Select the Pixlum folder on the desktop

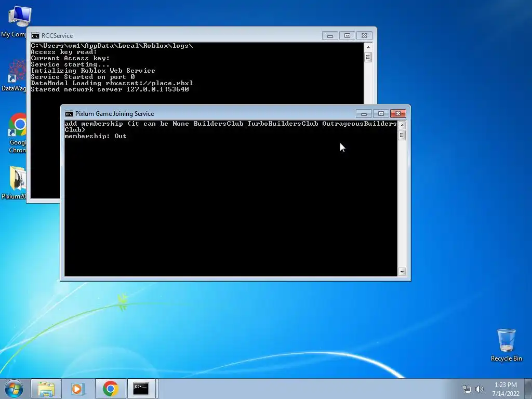(x=14, y=182)
